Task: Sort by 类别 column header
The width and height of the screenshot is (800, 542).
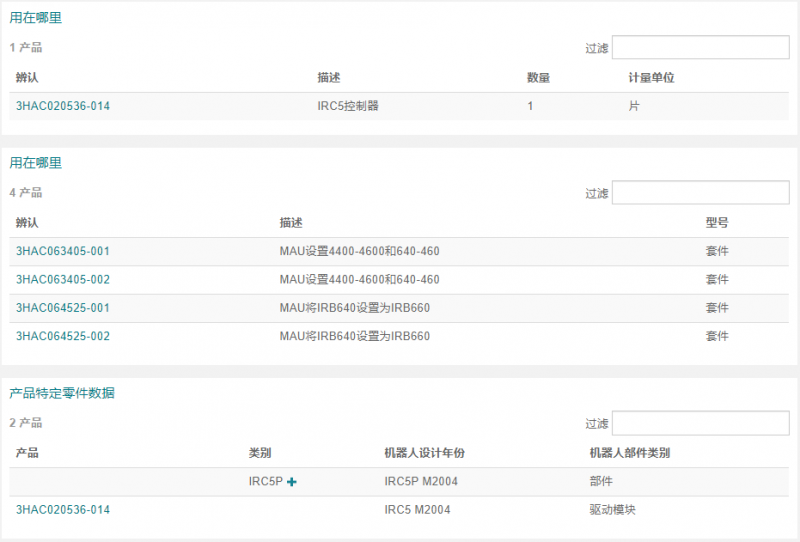Action: pyautogui.click(x=260, y=453)
